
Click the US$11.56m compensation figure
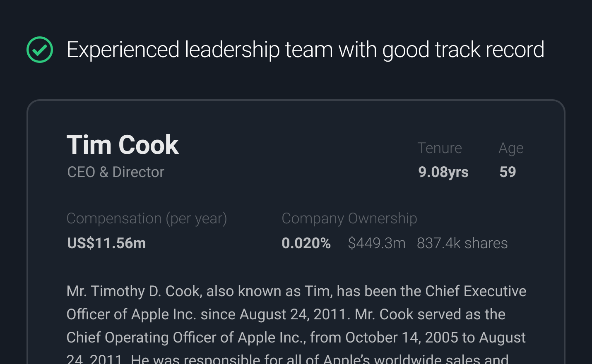106,243
